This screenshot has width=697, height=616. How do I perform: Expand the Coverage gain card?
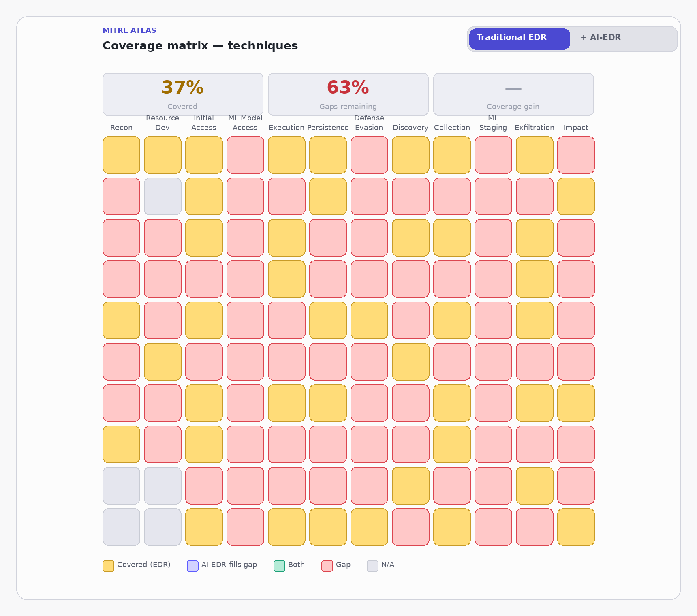pyautogui.click(x=513, y=94)
